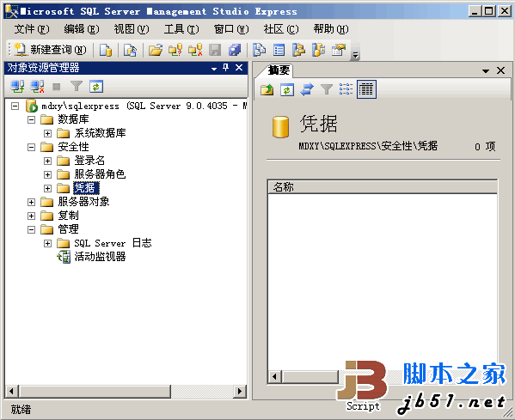
Task: Click the new database engine query page icon
Action: click(x=106, y=50)
